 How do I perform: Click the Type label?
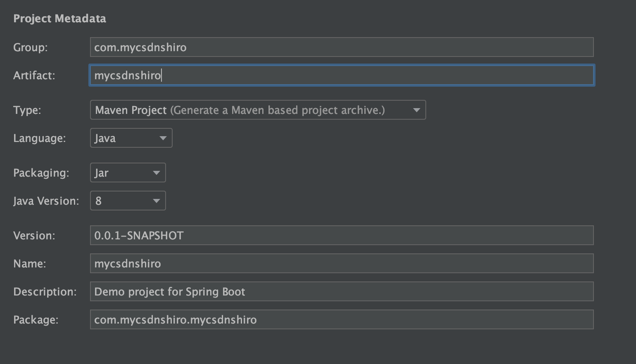(27, 110)
